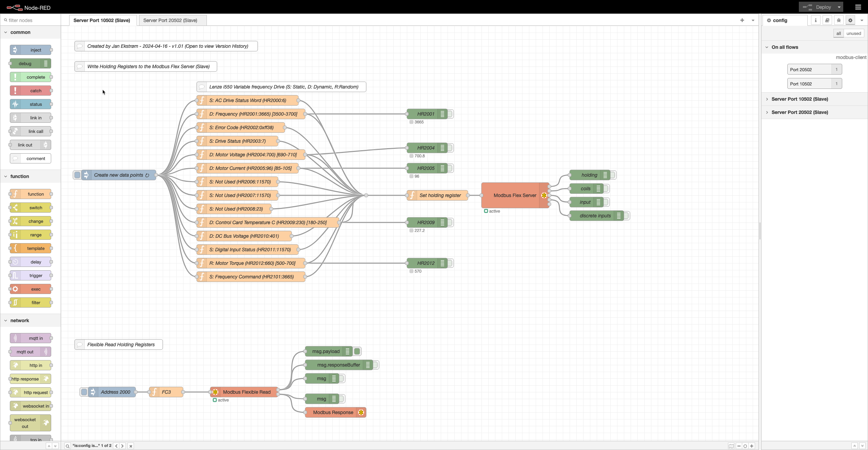
Task: Show all config nodes filter
Action: click(839, 33)
